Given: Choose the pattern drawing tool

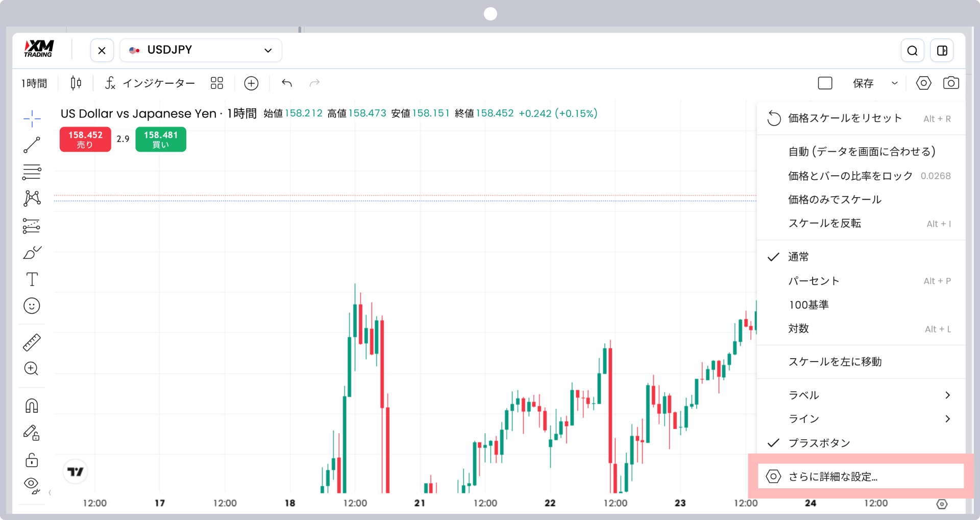Looking at the screenshot, I should point(32,198).
